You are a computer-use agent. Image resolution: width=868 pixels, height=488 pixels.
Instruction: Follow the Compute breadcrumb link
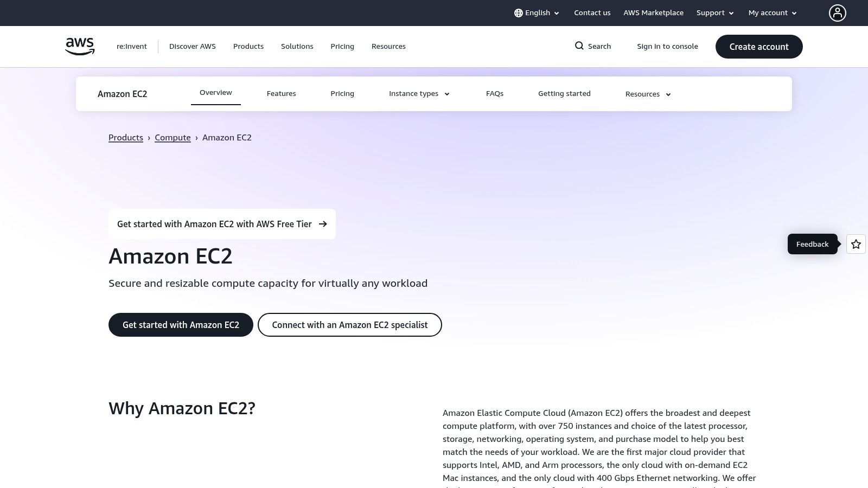173,137
